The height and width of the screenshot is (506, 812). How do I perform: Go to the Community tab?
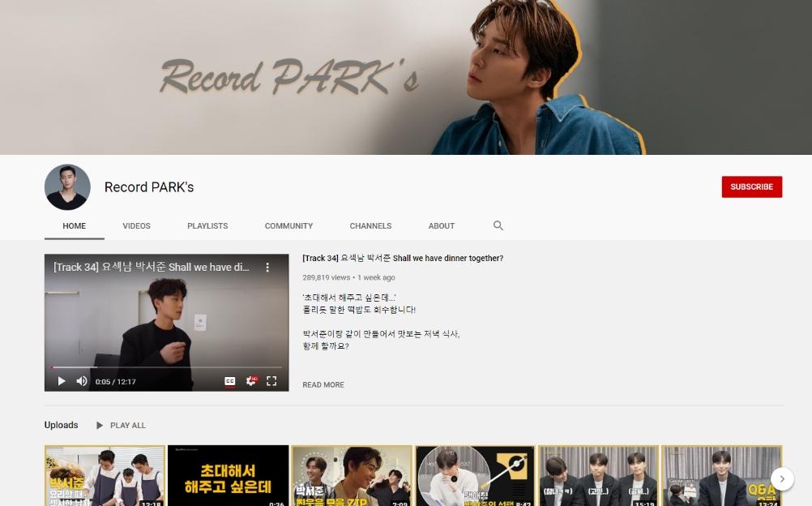click(x=288, y=226)
